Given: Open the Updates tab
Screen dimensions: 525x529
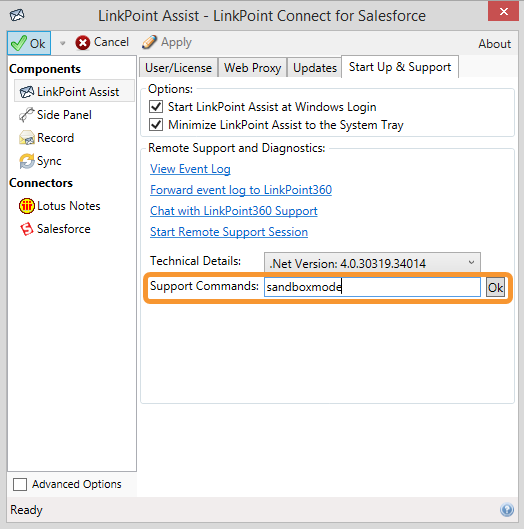Looking at the screenshot, I should 315,67.
